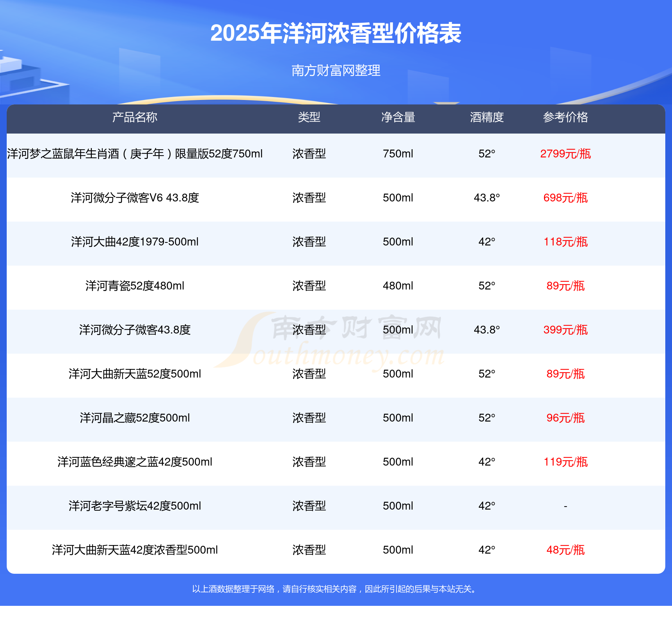Click the 52° alcohol value for 晶之藏

click(487, 418)
